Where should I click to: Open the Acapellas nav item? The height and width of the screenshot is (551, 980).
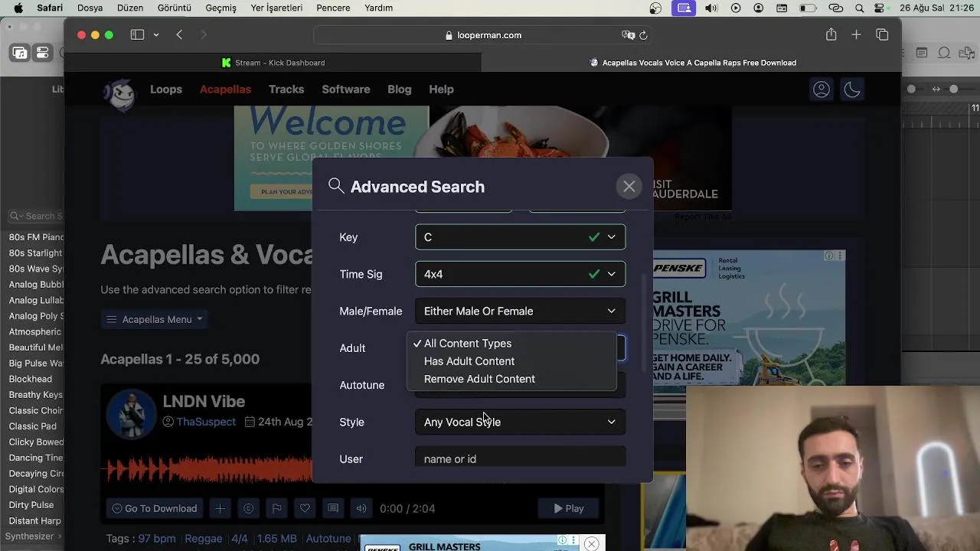[x=225, y=90]
